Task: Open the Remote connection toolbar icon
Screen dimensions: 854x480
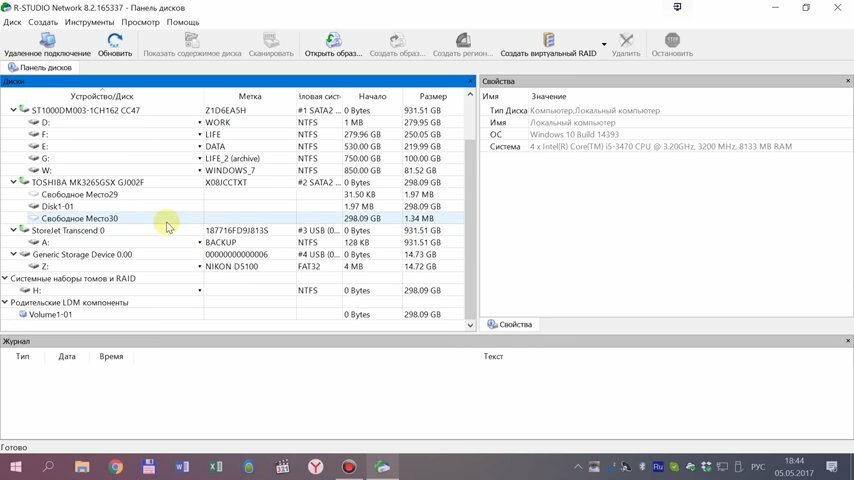Action: click(x=47, y=44)
